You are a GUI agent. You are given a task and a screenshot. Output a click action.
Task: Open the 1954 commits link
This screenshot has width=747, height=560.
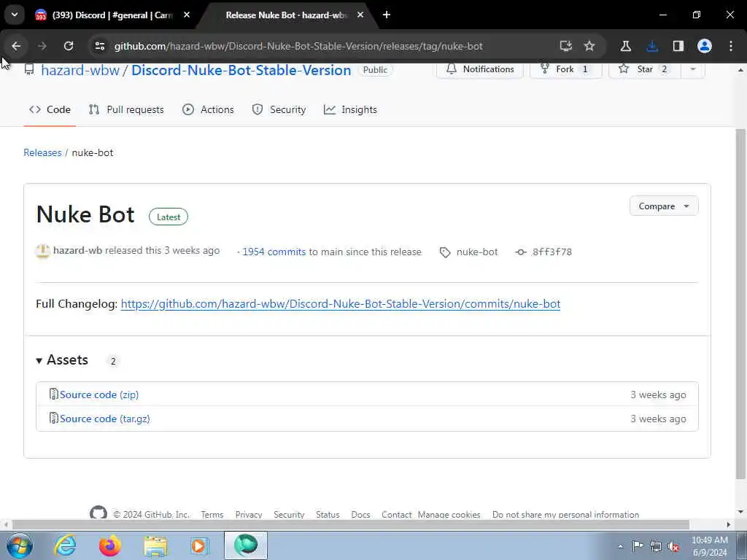click(274, 252)
